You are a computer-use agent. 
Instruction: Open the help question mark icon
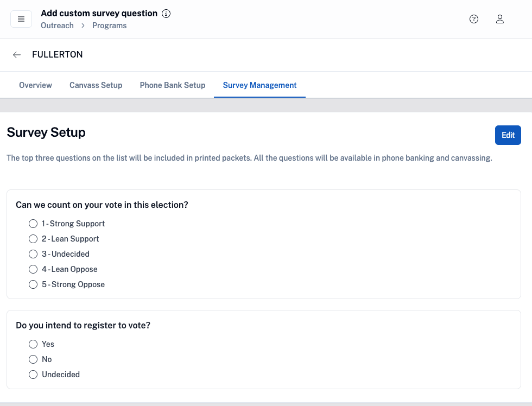pyautogui.click(x=474, y=19)
